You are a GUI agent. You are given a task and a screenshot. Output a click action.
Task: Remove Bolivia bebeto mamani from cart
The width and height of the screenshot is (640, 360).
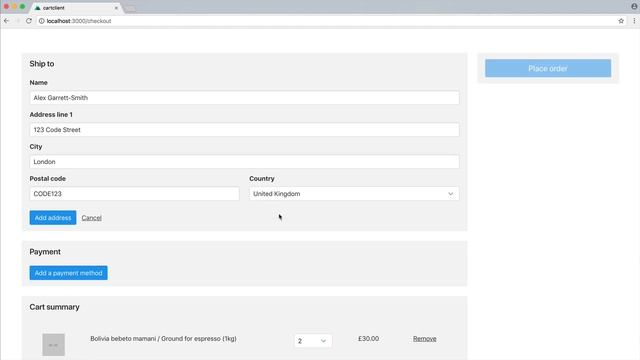coord(424,339)
